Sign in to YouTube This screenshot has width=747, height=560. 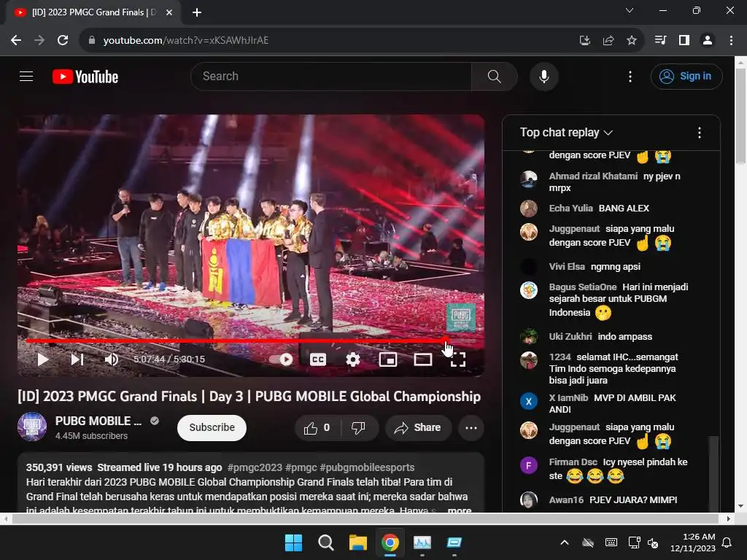pos(686,76)
